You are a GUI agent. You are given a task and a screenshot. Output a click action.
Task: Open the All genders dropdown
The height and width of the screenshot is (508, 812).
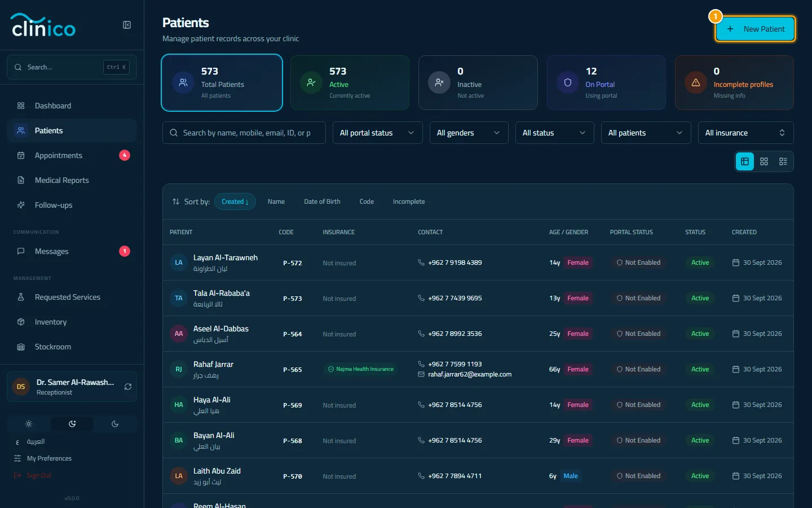pyautogui.click(x=469, y=133)
